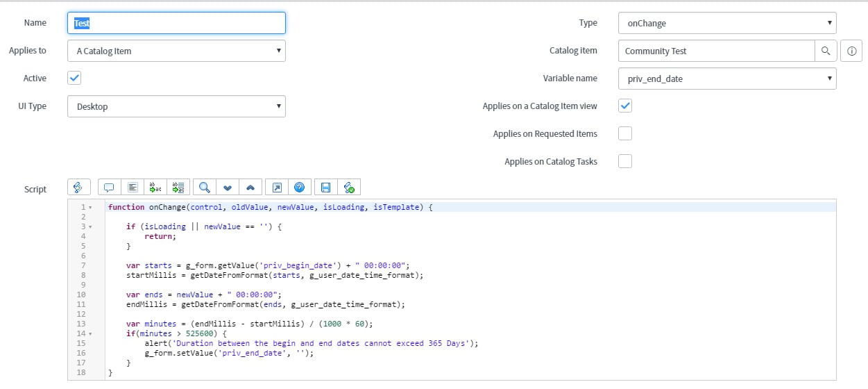Open editor help question mark icon
The image size is (868, 389).
pyautogui.click(x=299, y=188)
